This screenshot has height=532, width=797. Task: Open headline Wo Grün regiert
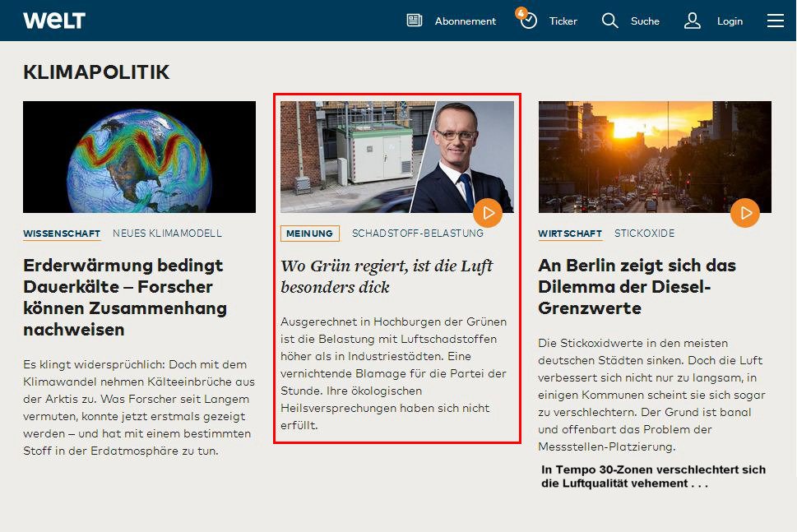click(x=387, y=276)
